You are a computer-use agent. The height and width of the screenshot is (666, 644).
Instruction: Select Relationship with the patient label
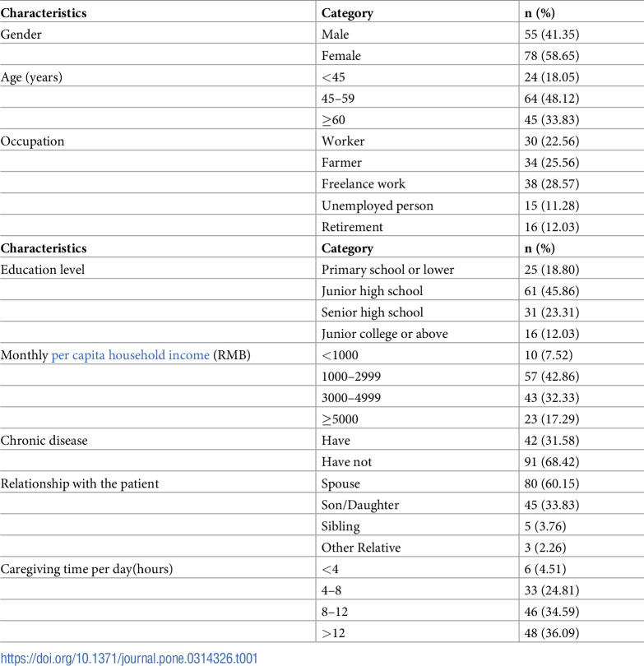(80, 483)
